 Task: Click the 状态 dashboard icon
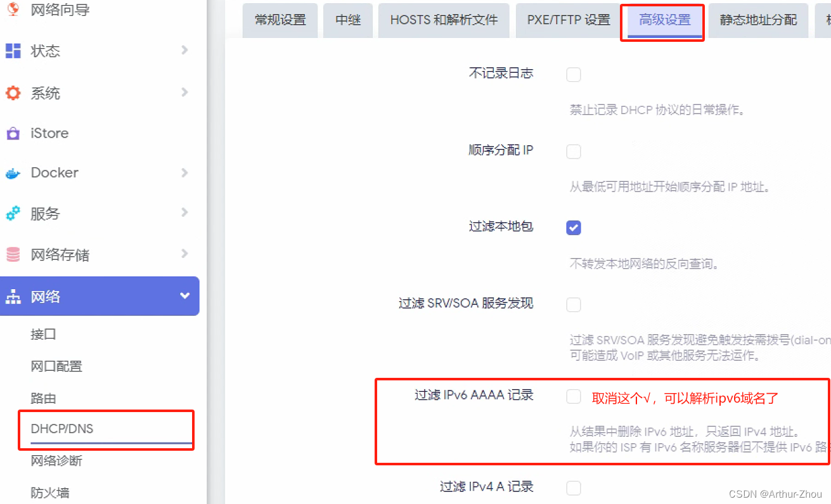coord(13,51)
